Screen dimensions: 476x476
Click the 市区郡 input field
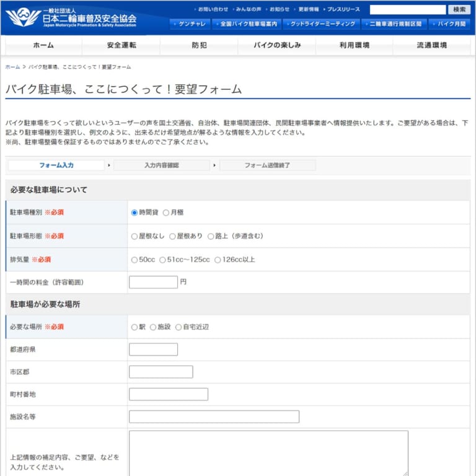click(161, 372)
